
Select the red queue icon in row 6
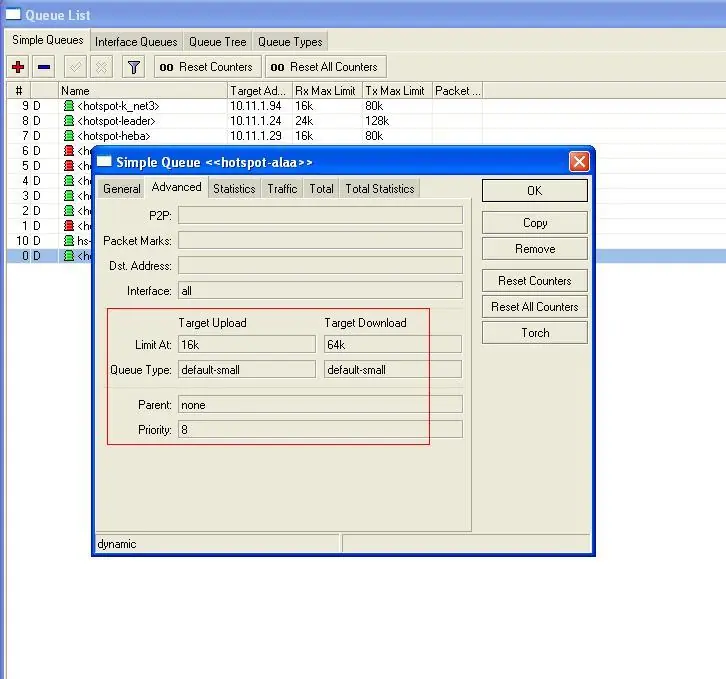click(69, 151)
